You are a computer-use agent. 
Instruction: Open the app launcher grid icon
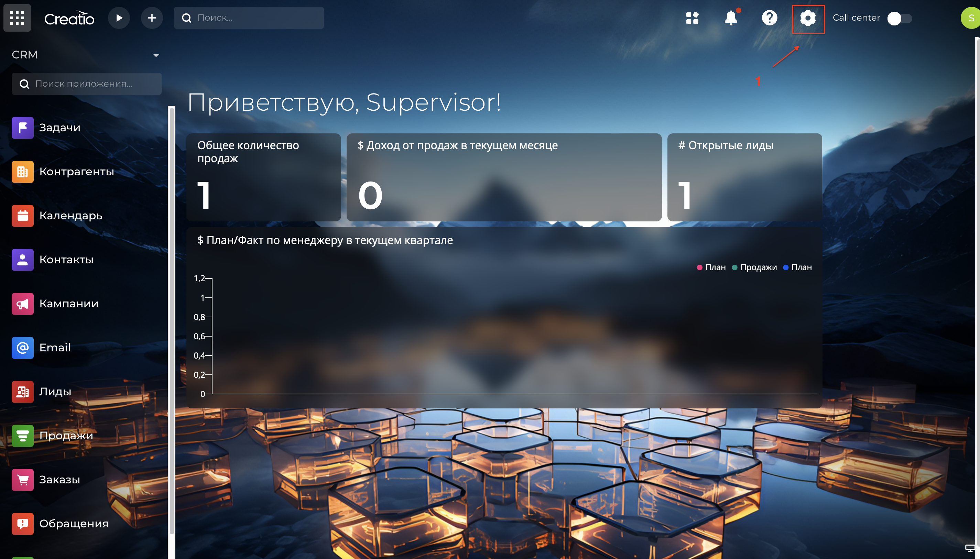point(17,18)
